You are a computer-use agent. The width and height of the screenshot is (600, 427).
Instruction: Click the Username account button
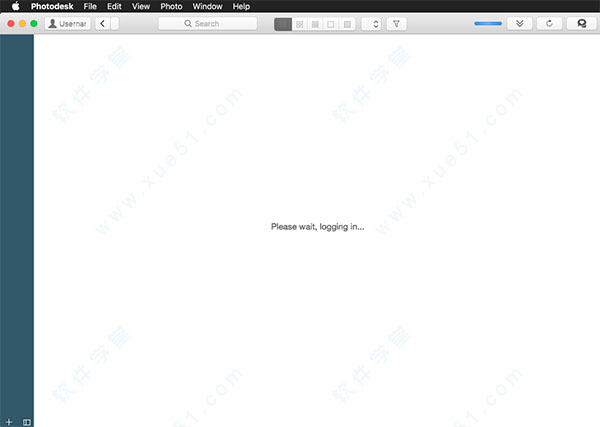[x=68, y=24]
